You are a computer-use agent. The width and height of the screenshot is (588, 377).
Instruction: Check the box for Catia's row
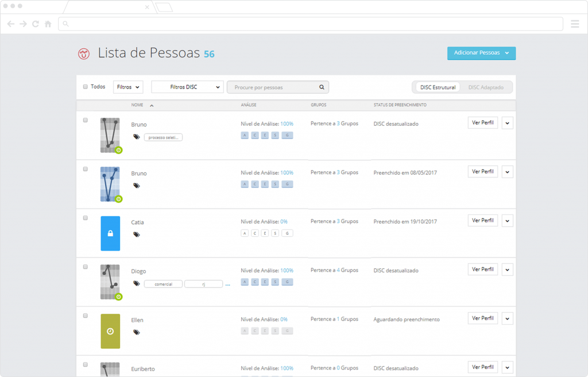tap(86, 218)
